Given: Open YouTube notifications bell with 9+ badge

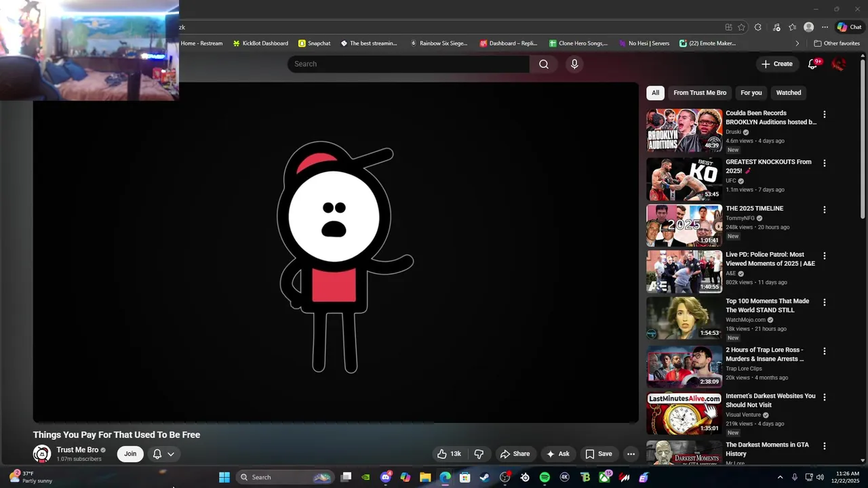Looking at the screenshot, I should 813,64.
